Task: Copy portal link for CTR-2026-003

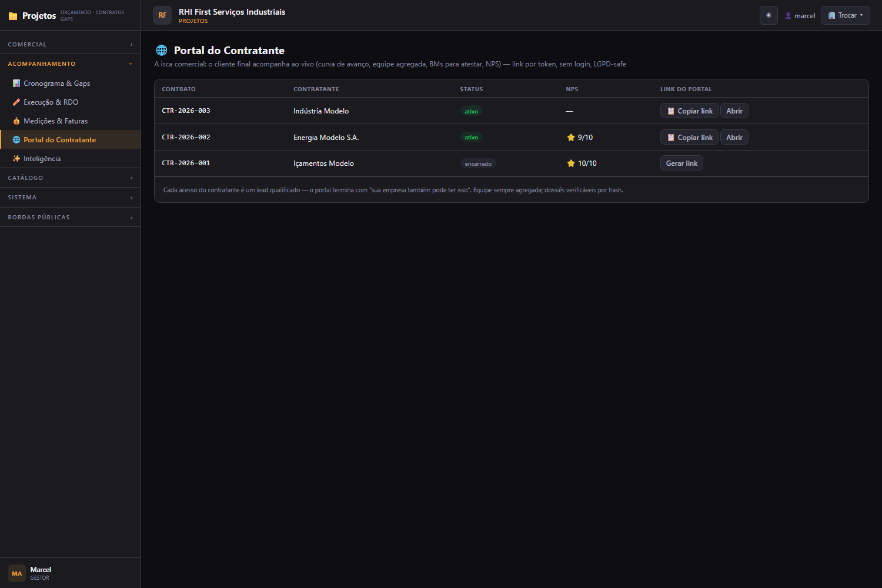Action: click(x=689, y=111)
